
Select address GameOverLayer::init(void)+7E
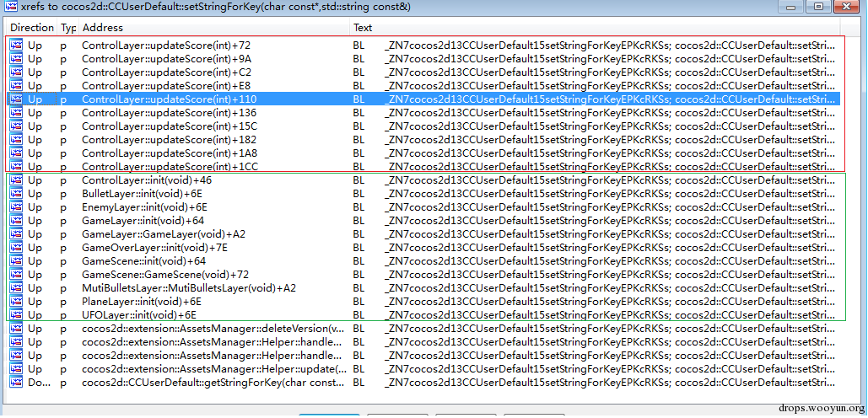click(x=154, y=248)
